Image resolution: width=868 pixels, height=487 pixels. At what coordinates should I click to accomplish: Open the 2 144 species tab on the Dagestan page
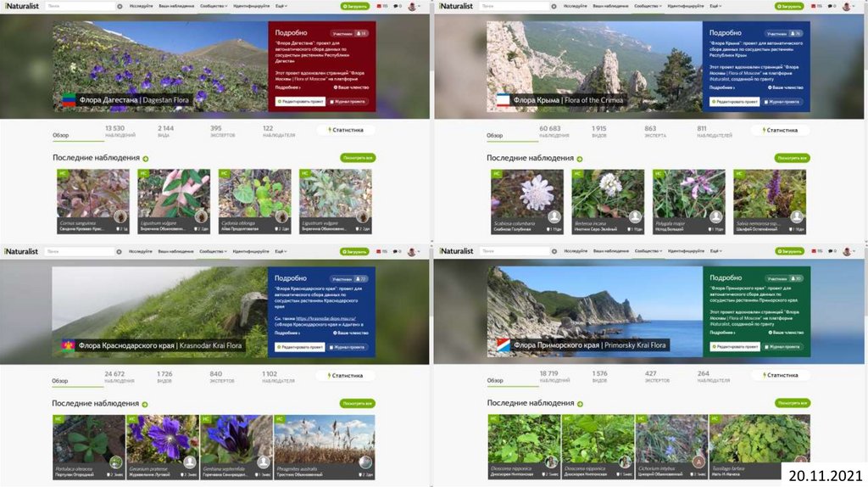click(x=165, y=130)
